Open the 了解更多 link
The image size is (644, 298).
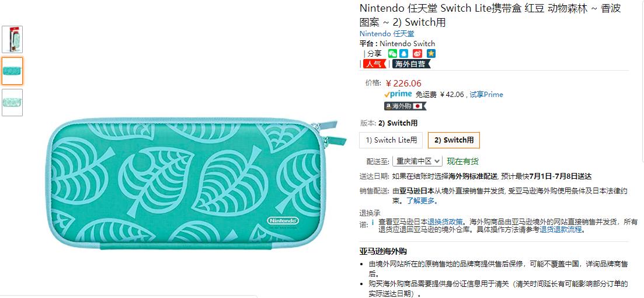(422, 201)
